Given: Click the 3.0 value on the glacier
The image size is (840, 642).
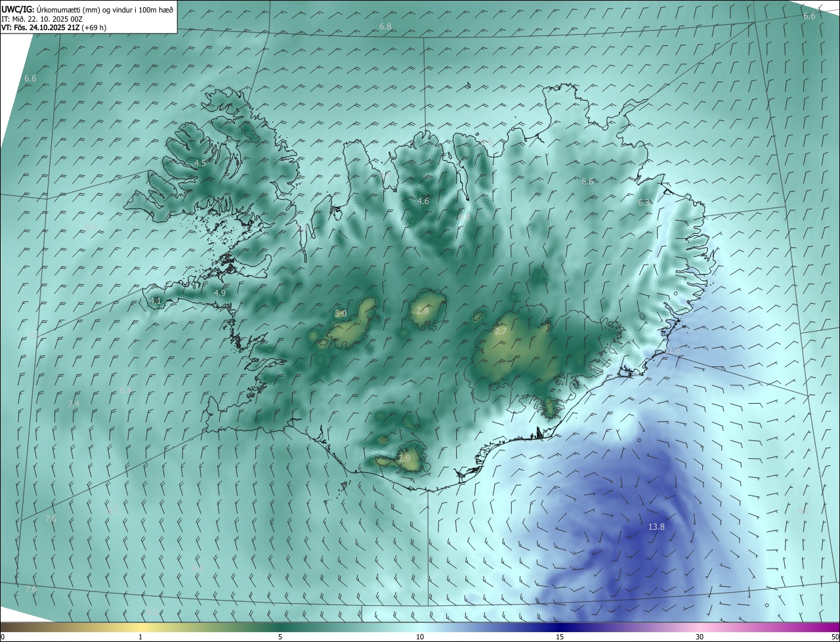Looking at the screenshot, I should 341,314.
